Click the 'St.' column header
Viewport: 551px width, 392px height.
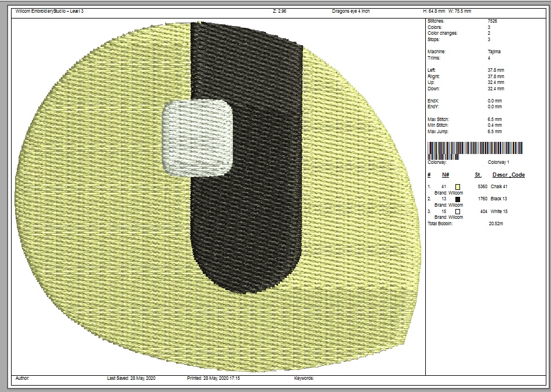(x=478, y=175)
